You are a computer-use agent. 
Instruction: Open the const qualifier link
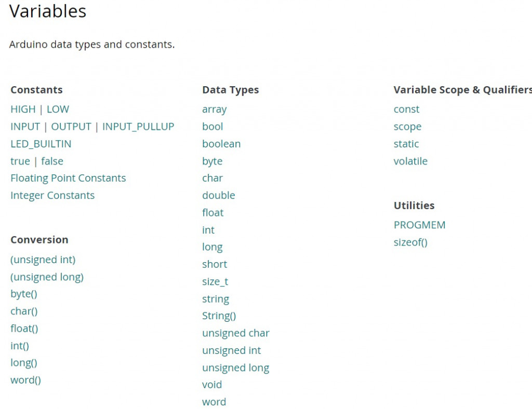(406, 110)
